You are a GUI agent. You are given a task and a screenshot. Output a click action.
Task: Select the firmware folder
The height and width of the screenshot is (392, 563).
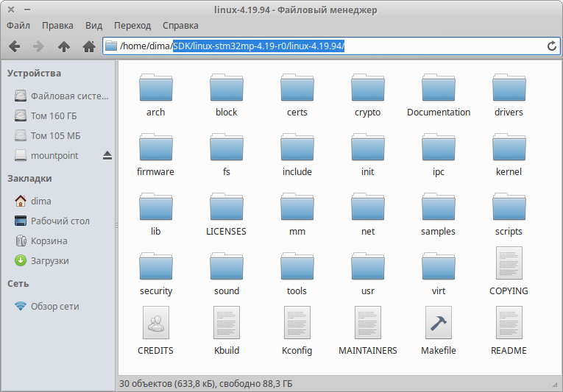point(155,155)
